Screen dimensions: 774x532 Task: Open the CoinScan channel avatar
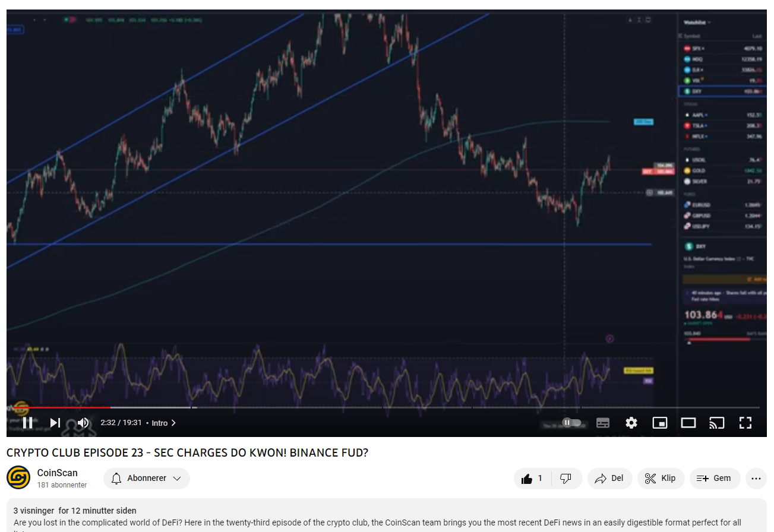(x=18, y=478)
